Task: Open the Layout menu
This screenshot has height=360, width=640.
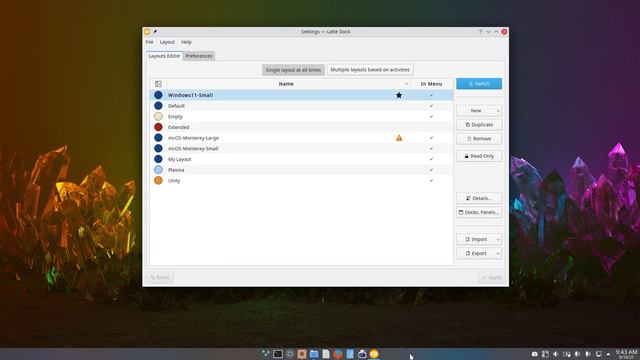Action: [x=167, y=42]
